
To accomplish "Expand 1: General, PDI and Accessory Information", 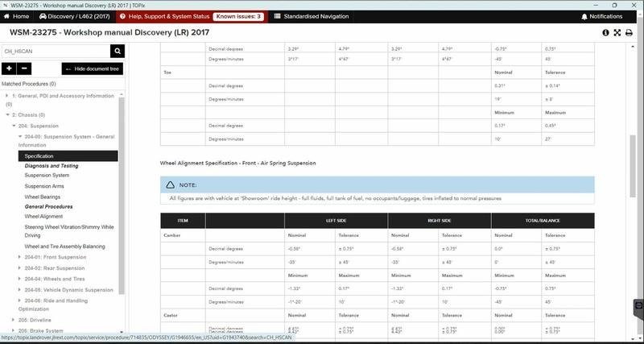I will click(x=7, y=96).
